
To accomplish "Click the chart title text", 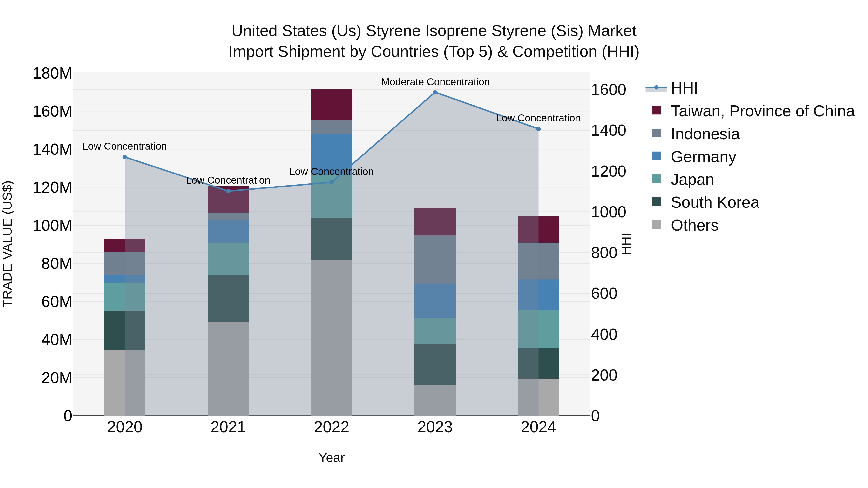I will click(x=434, y=41).
